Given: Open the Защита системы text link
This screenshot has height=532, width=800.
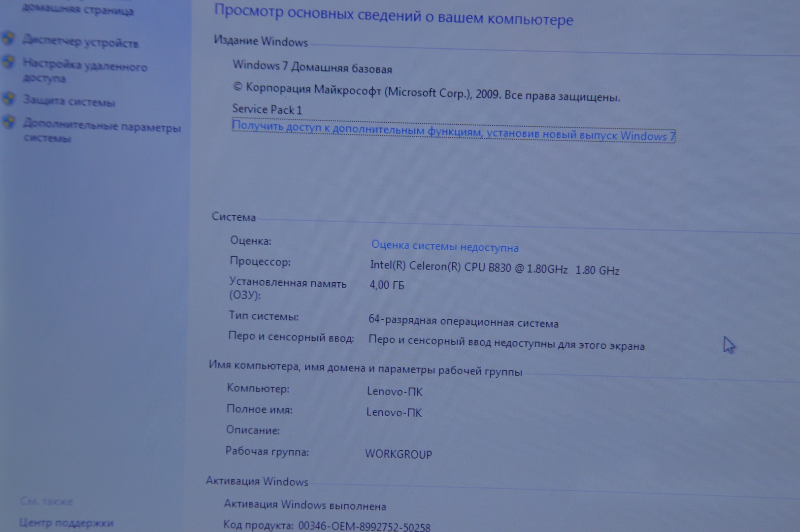Looking at the screenshot, I should (x=69, y=101).
